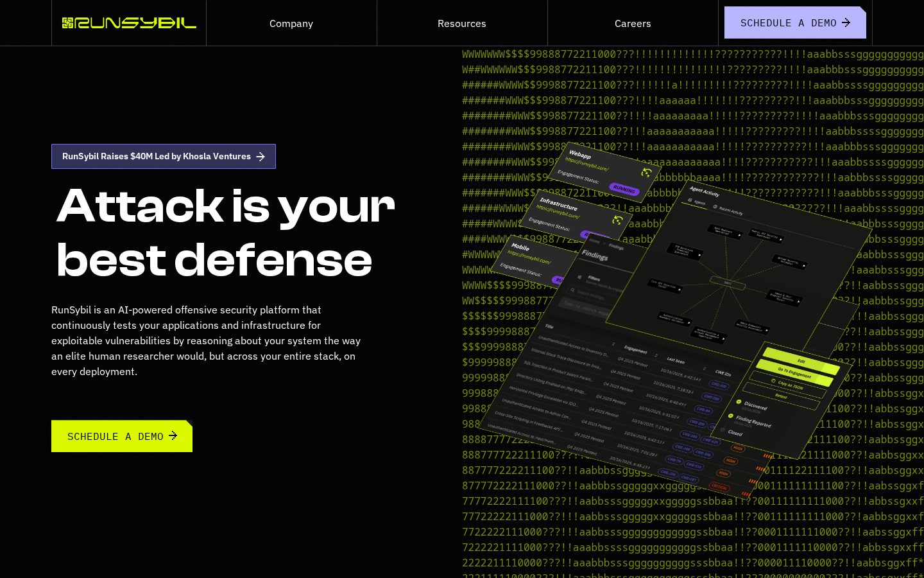Click the 'Attack is your best defense' heading
The width and height of the screenshot is (924, 578).
[x=225, y=232]
